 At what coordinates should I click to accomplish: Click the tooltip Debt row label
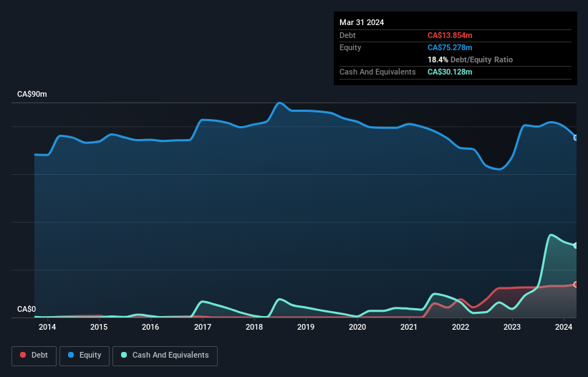click(347, 35)
